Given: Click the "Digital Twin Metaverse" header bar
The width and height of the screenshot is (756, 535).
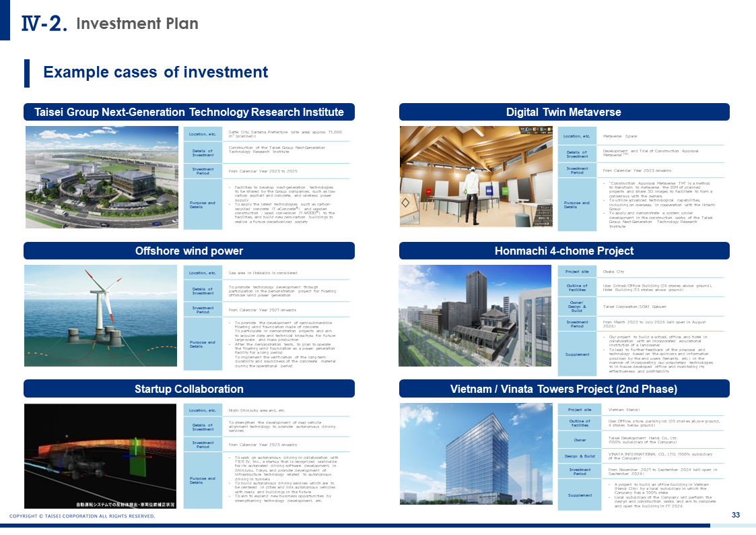Looking at the screenshot, I should [564, 112].
